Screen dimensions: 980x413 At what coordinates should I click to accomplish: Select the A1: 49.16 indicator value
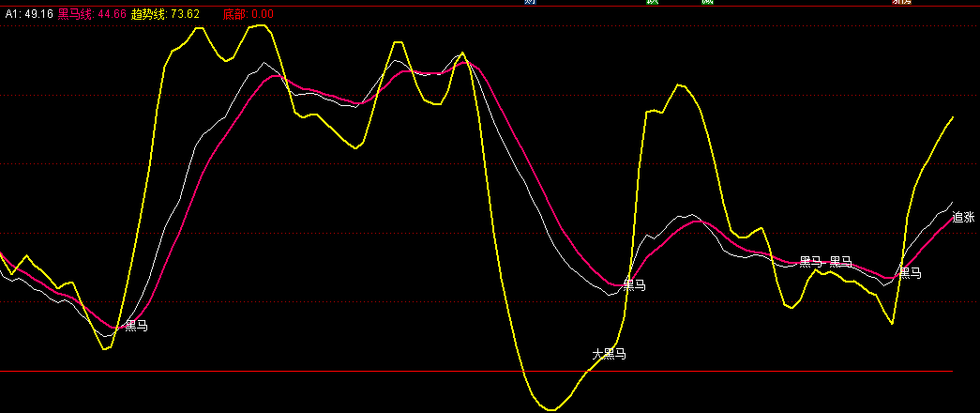click(27, 15)
